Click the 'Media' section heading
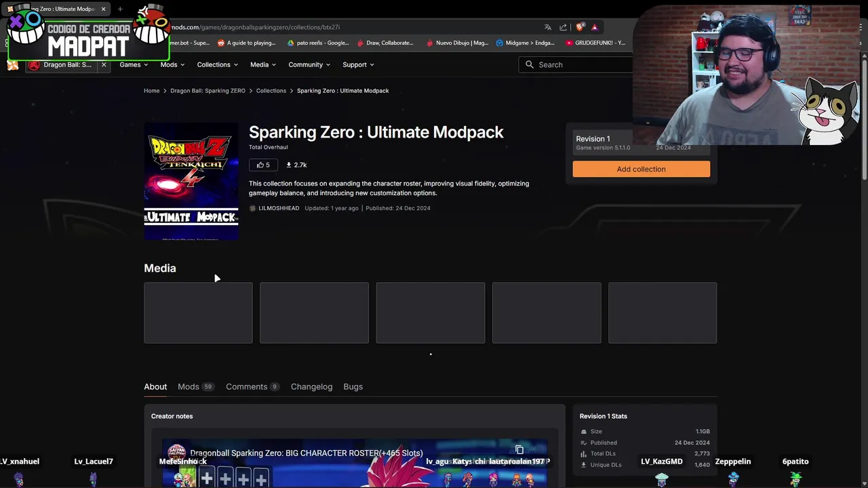Viewport: 868px width, 488px height. pos(160,268)
